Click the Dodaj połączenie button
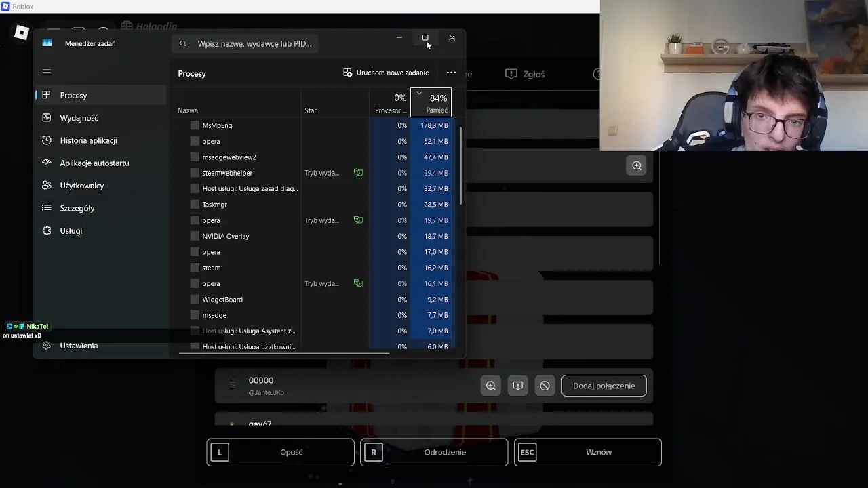Image resolution: width=868 pixels, height=488 pixels. coord(604,386)
